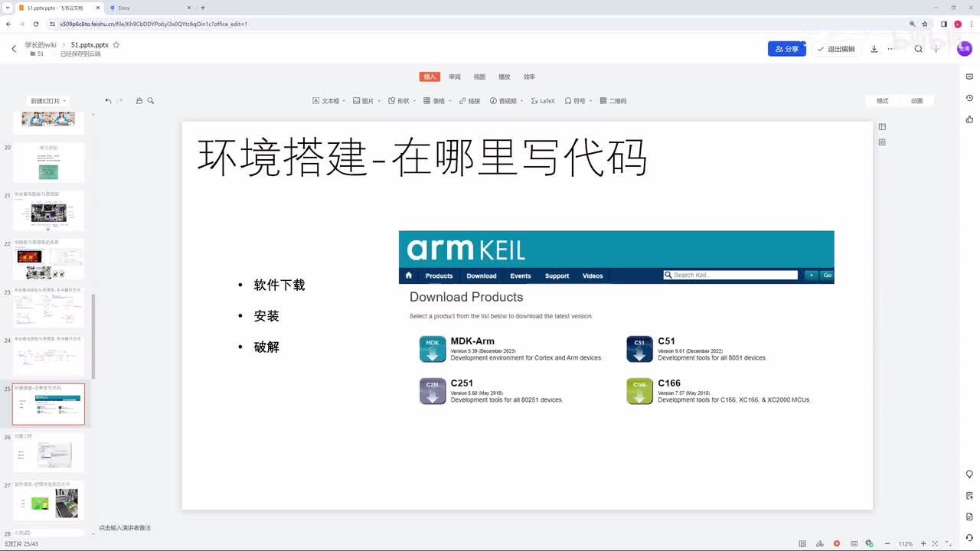Insert a QR code (二维码)
The height and width of the screenshot is (551, 980).
tap(613, 101)
